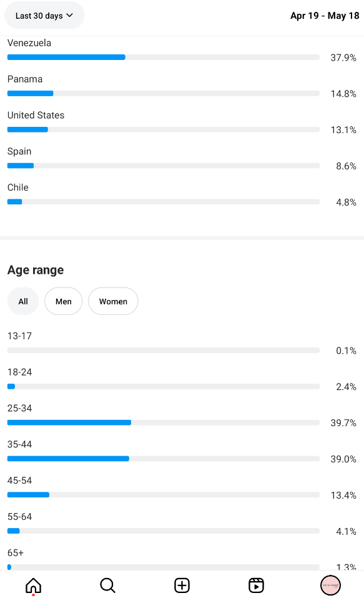364x598 pixels.
Task: Click the chevron next to Last 30 days
Action: 70,15
